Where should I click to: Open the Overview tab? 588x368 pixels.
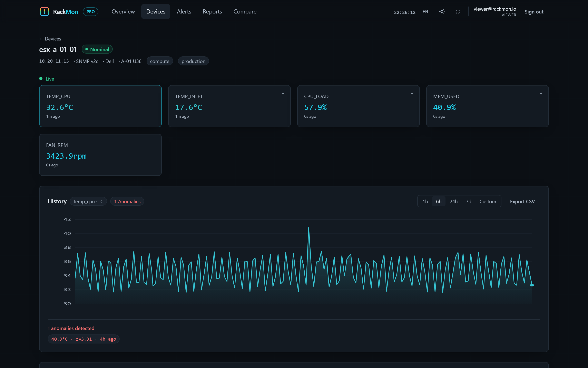pos(123,11)
